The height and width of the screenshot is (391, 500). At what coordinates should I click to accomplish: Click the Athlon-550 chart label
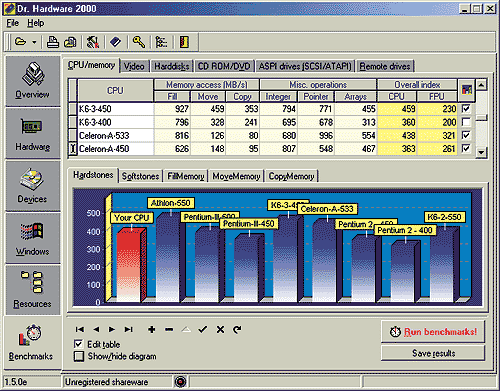[x=171, y=203]
